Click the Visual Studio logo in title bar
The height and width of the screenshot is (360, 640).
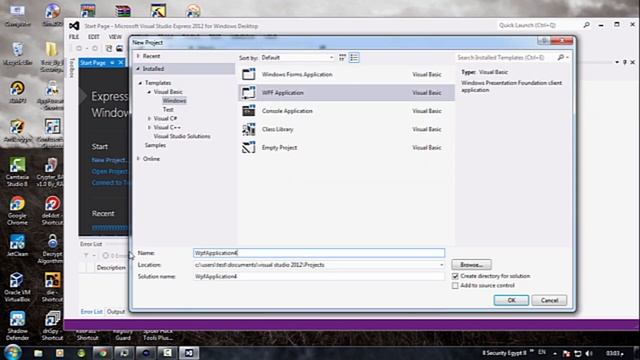(74, 26)
